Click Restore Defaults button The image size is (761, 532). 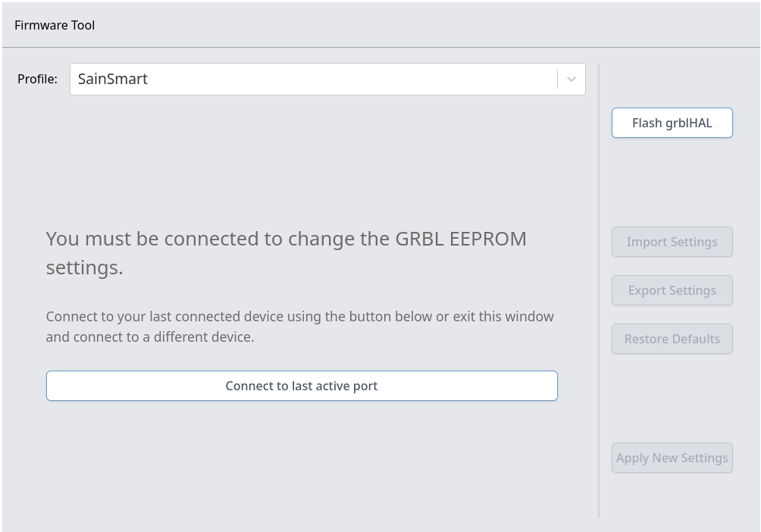click(x=672, y=339)
